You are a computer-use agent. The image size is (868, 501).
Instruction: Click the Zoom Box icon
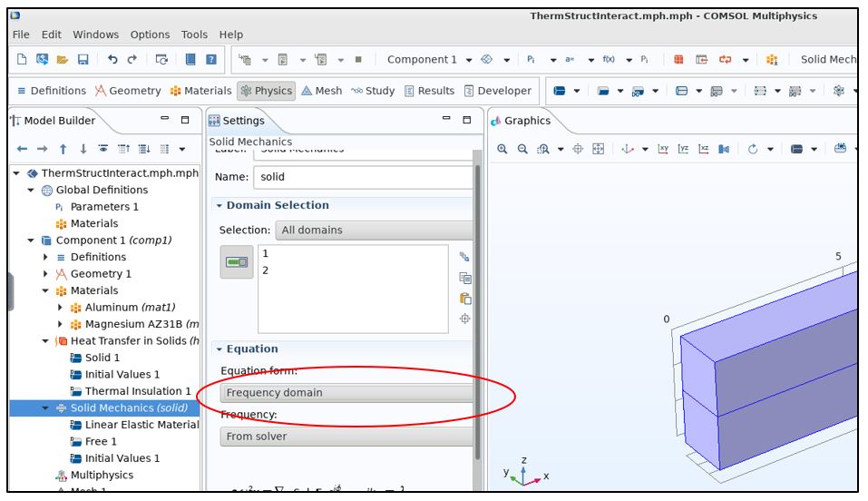pos(543,149)
